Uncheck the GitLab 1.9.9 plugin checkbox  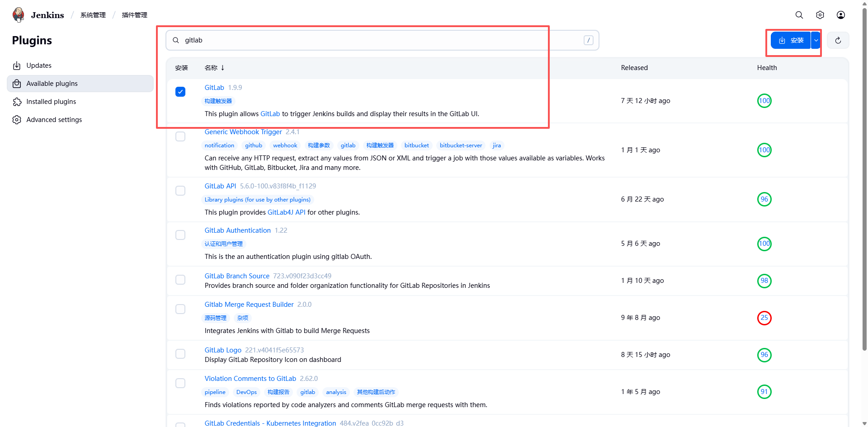[x=180, y=92]
